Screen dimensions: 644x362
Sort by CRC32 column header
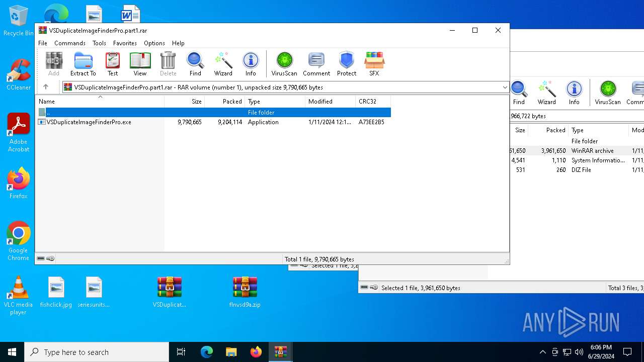(373, 101)
